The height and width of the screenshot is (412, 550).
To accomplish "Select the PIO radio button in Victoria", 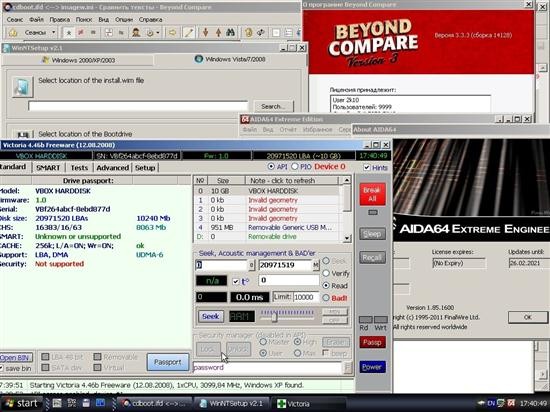I will pyautogui.click(x=295, y=167).
